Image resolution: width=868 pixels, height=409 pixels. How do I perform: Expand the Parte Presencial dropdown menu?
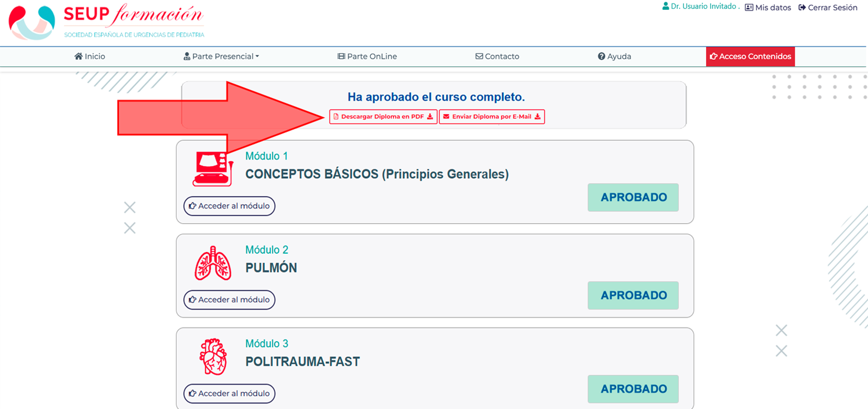(221, 56)
